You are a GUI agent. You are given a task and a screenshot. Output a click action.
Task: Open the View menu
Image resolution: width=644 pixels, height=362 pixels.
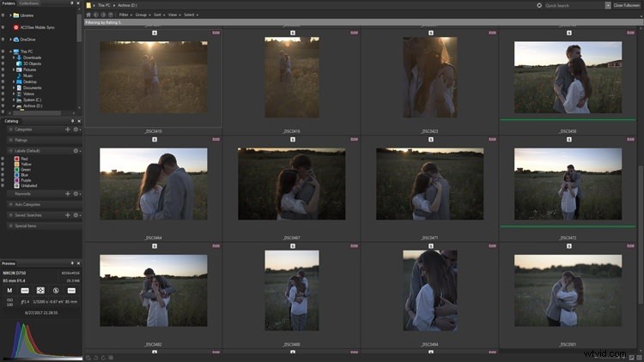[174, 15]
